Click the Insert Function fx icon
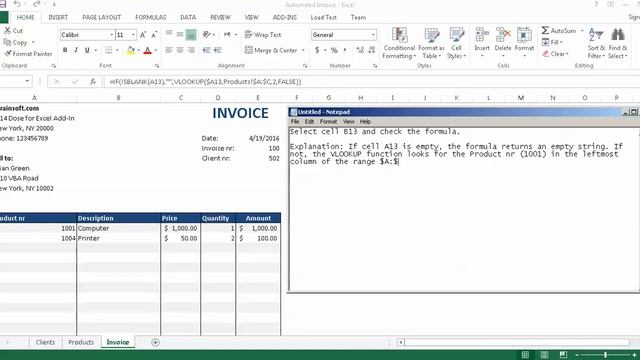This screenshot has width=640, height=360. (x=93, y=82)
